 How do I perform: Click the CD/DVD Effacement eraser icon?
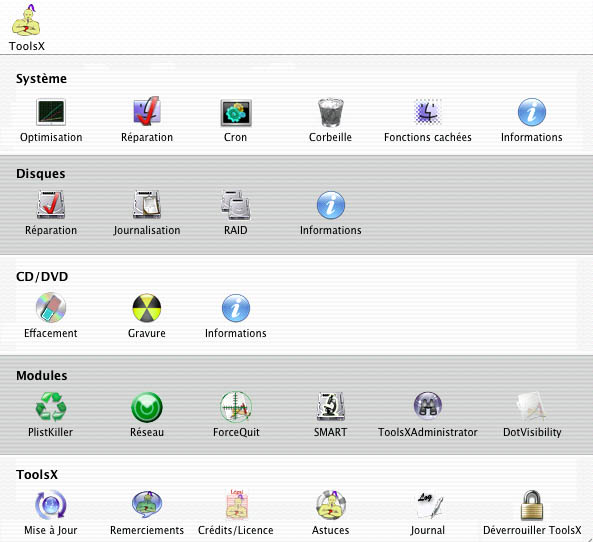(x=51, y=307)
